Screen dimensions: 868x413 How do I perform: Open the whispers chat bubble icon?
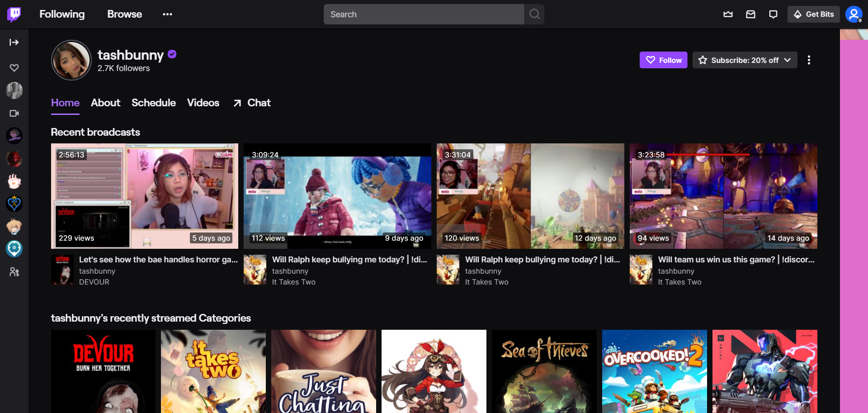tap(773, 14)
